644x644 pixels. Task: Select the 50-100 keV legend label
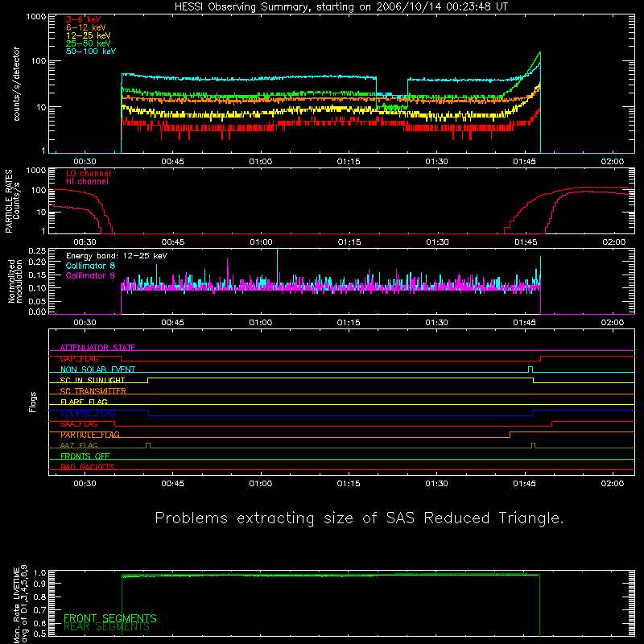coord(91,52)
